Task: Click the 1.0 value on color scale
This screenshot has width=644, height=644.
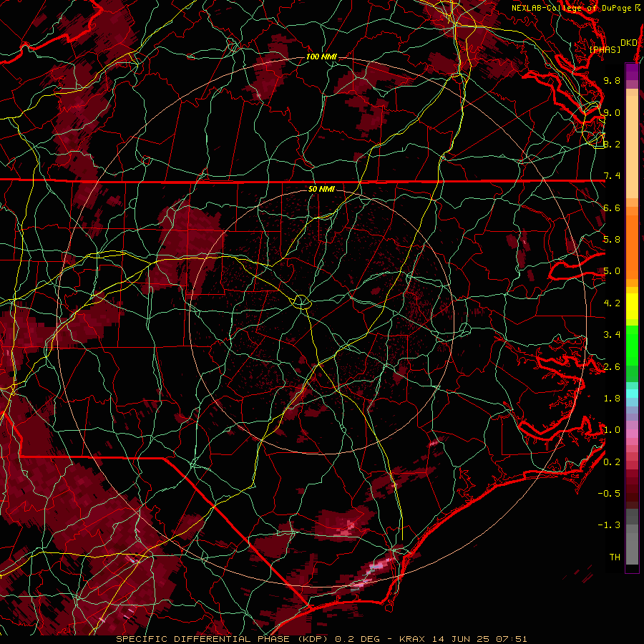Action: pyautogui.click(x=612, y=430)
